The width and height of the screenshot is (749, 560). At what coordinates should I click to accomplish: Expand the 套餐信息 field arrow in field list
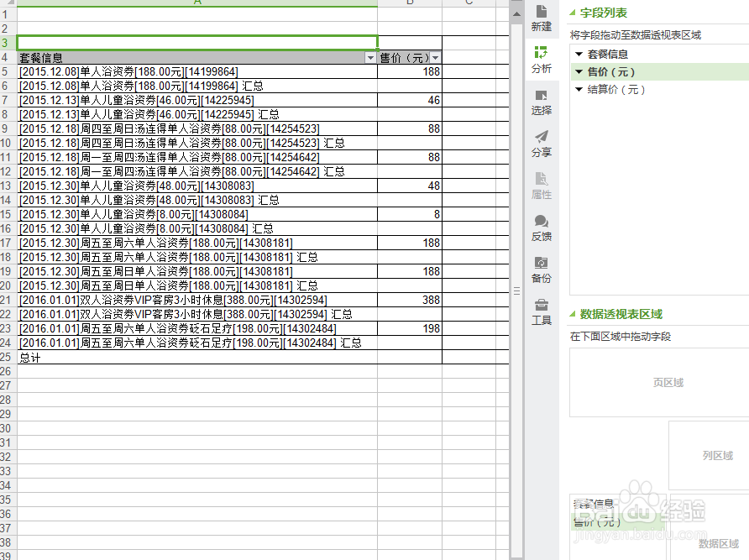[x=579, y=54]
